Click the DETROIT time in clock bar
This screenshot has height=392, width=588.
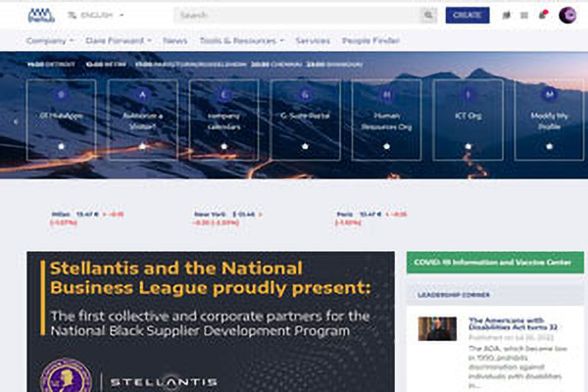pyautogui.click(x=51, y=65)
